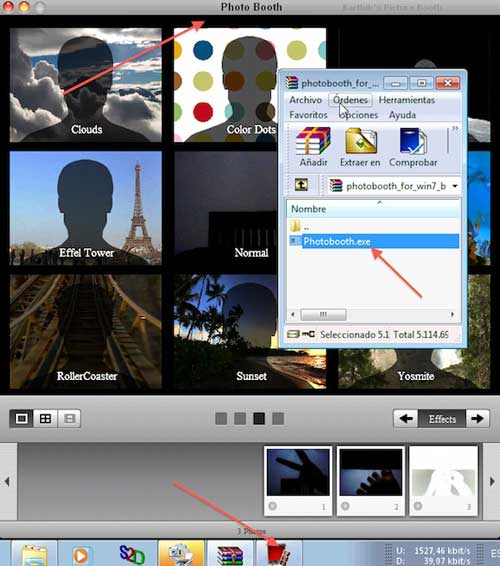
Task: Go up one folder level in WinRAR
Action: click(301, 185)
